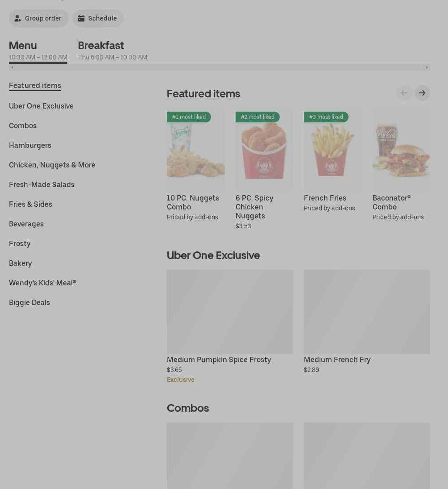448x489 pixels.
Task: Open the Baconator Combo featured photo
Action: [401, 150]
